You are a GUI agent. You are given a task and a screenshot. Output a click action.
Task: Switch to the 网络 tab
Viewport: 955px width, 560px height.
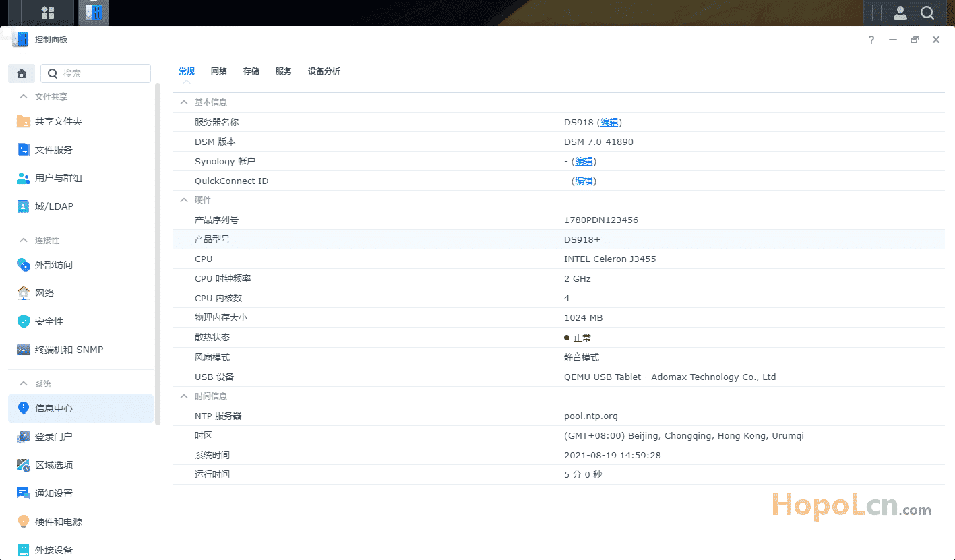click(219, 71)
